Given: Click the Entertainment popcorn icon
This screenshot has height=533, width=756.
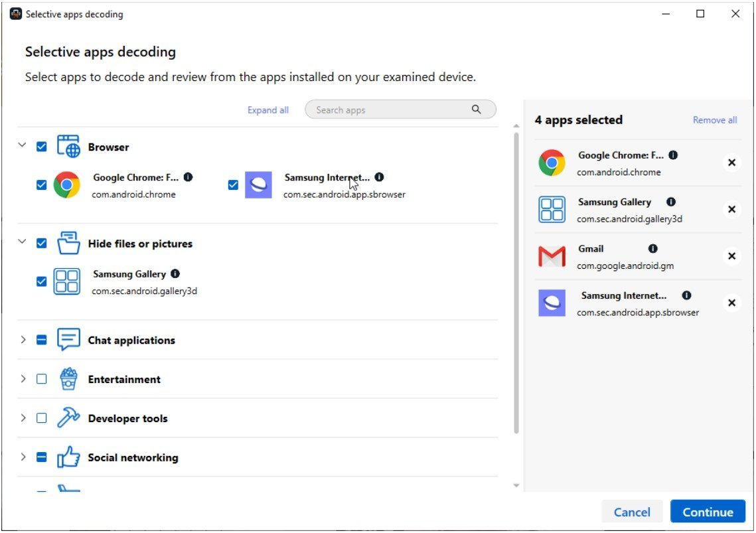Looking at the screenshot, I should coord(68,378).
